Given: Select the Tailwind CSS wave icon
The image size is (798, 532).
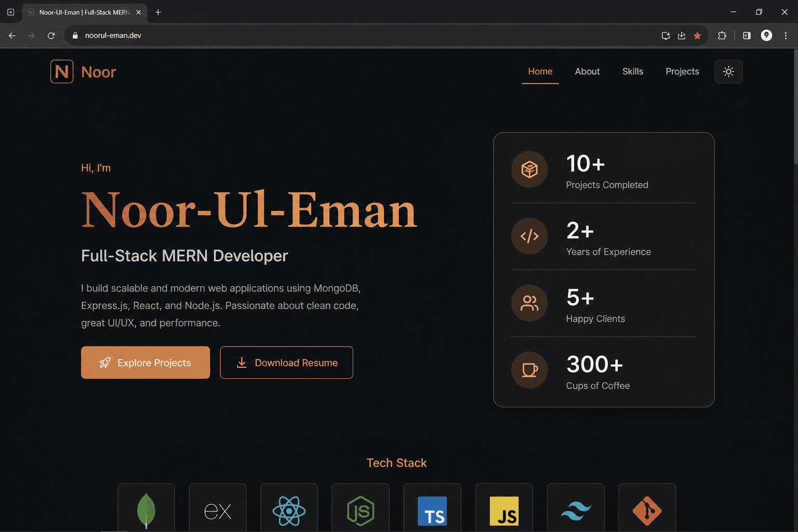Looking at the screenshot, I should pos(576,511).
